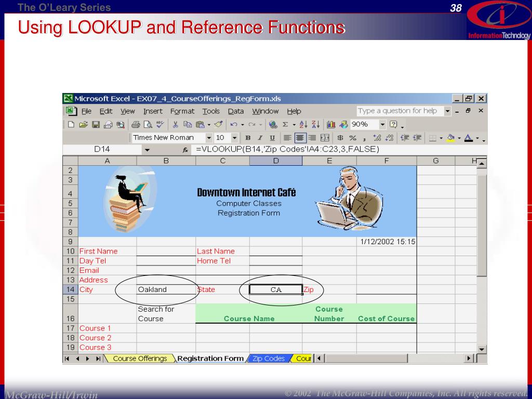This screenshot has width=532, height=399.
Task: Open the Chart Wizard icon
Action: [x=331, y=125]
